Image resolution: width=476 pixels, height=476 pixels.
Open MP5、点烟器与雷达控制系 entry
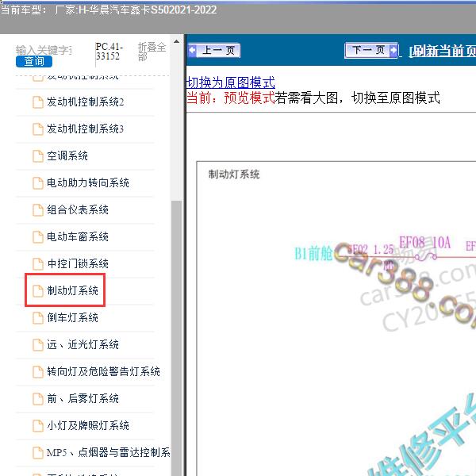click(108, 453)
